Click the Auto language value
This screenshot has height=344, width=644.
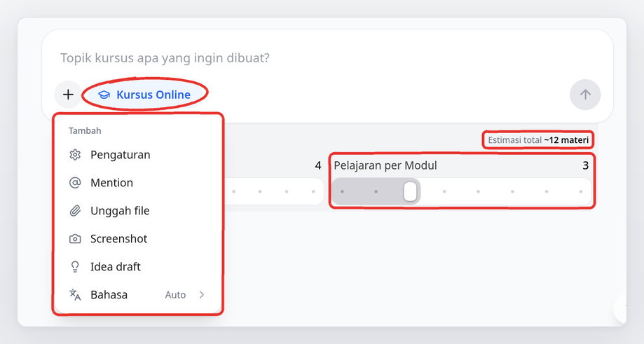(175, 295)
